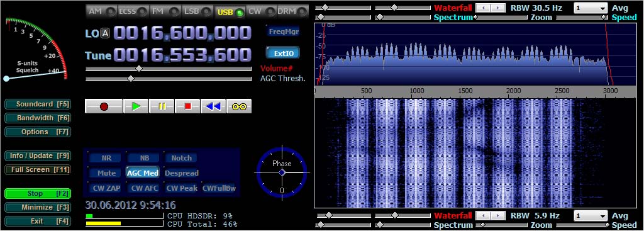
Task: Select DRM demodulation mode
Action: tap(293, 11)
